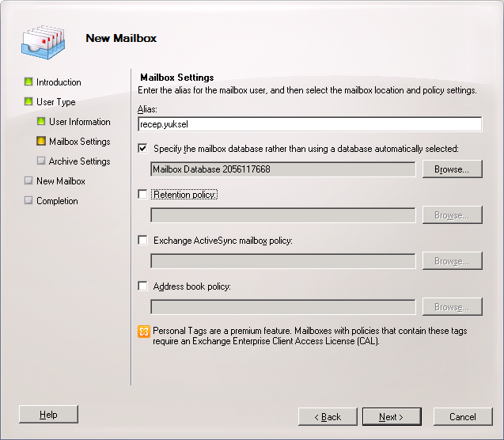Cancel the New Mailbox wizard

[x=463, y=417]
